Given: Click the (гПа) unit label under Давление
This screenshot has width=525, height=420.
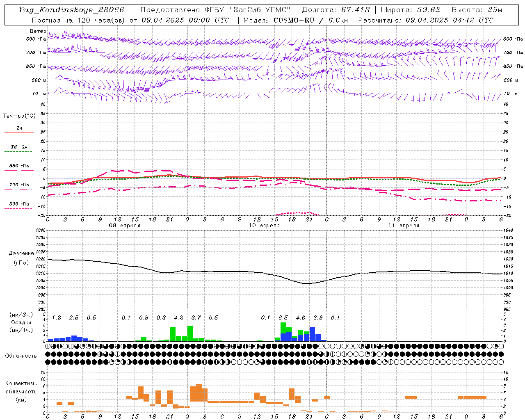Looking at the screenshot, I should [x=21, y=263].
